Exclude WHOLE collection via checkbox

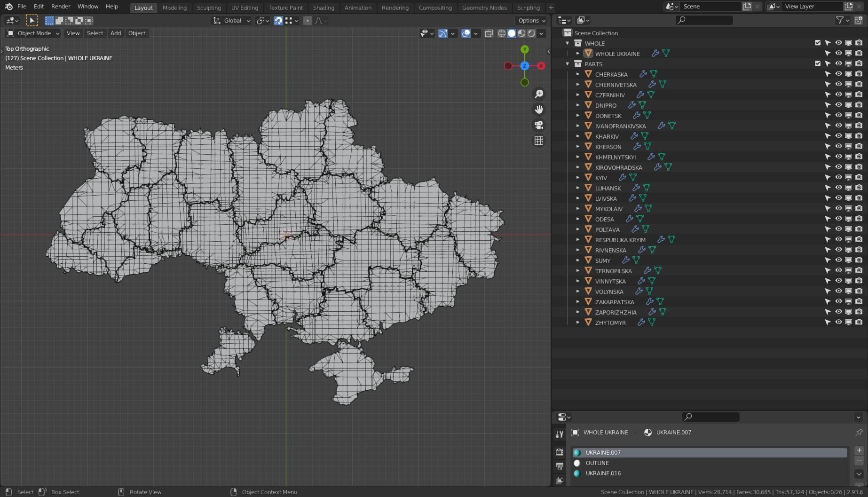click(x=818, y=43)
